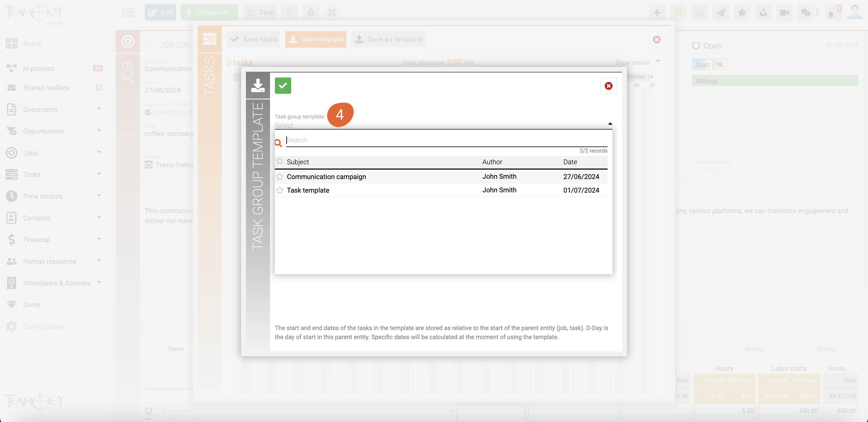
Task: Expand Show details dropdown
Action: (x=637, y=62)
